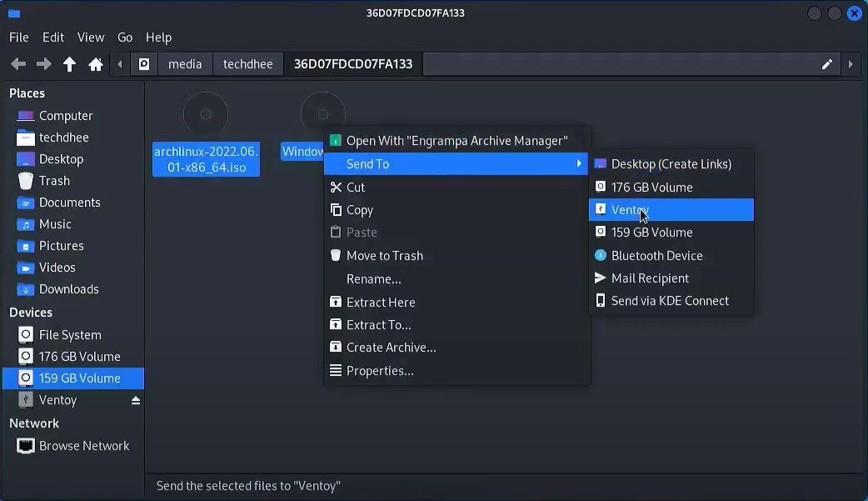Switch to the techdhee breadcrumb tab
The height and width of the screenshot is (501, 868).
(x=247, y=63)
